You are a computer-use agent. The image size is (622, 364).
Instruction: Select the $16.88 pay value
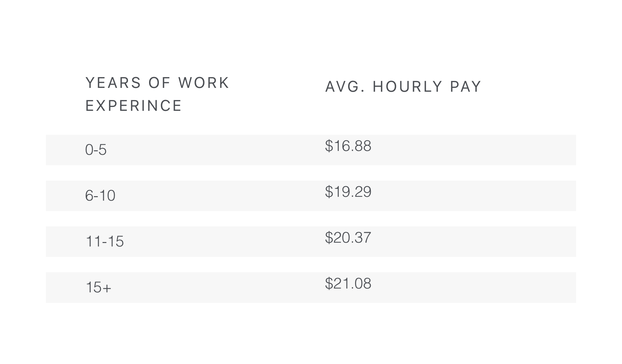348,146
